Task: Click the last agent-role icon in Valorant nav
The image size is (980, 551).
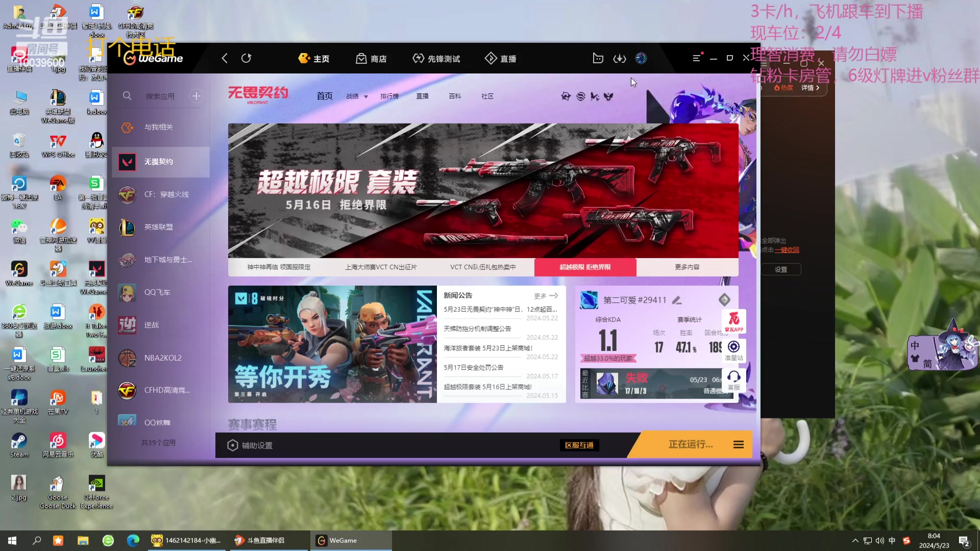Action: pos(608,96)
